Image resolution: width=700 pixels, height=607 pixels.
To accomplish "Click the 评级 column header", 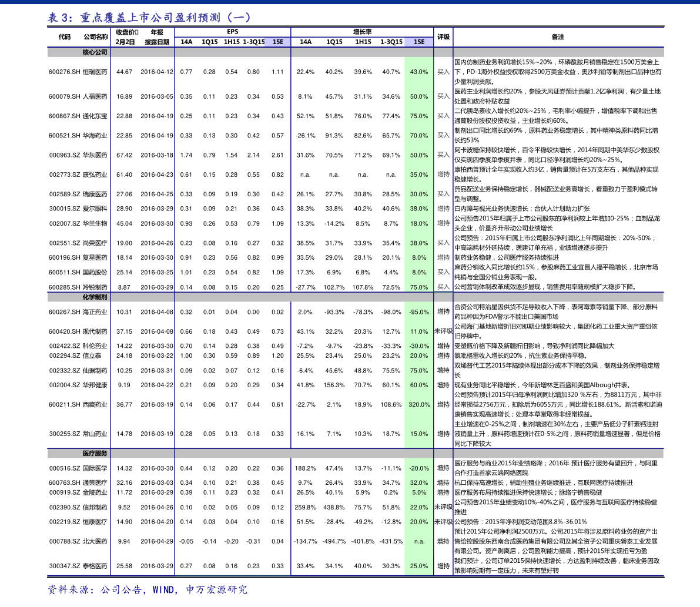I will 443,37.
